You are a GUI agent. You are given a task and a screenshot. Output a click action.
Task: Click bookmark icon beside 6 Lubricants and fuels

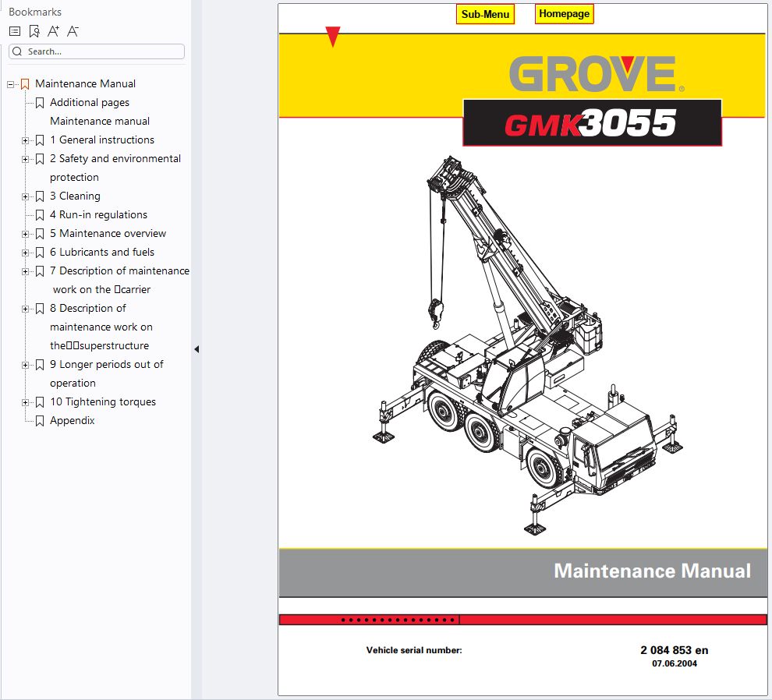point(40,253)
